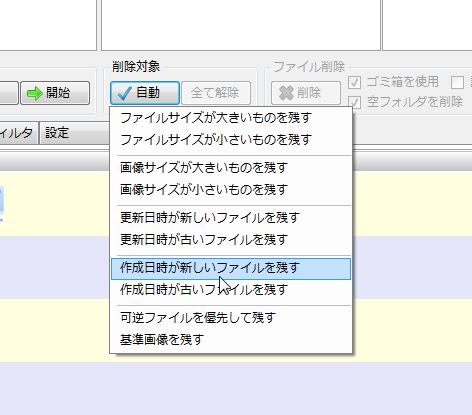The image size is (472, 415).
Task: Toggle the 空フォルダを削除 checkbox
Action: click(354, 102)
